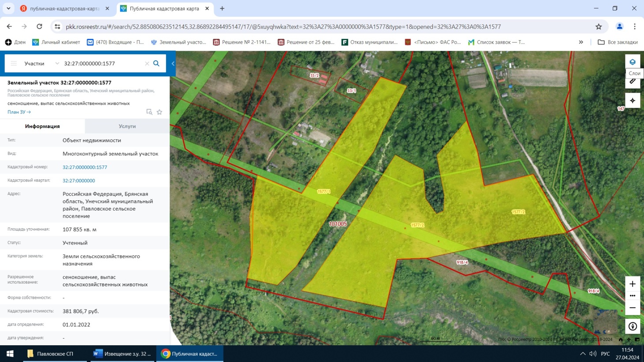Collapse the information side panel
Viewport: 644px width, 362px height.
(173, 64)
